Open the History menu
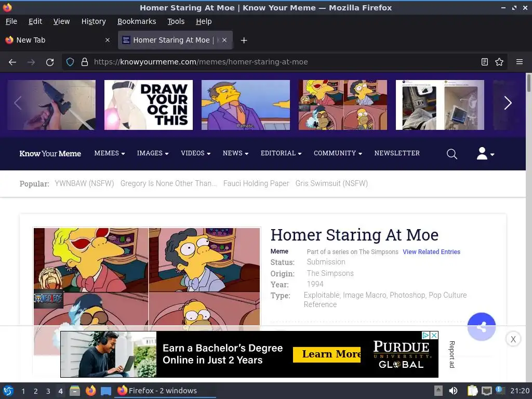 pyautogui.click(x=94, y=21)
